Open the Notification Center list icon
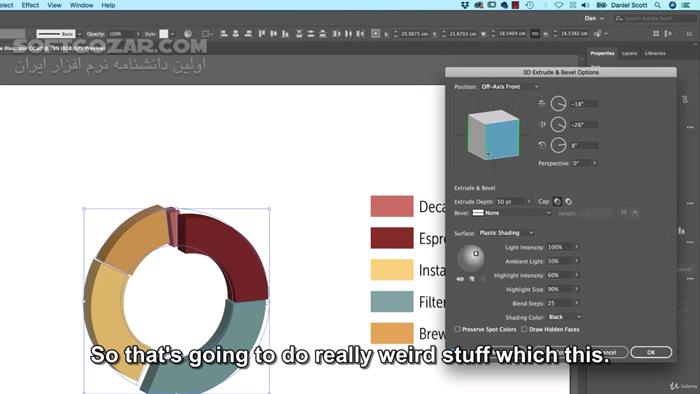The height and width of the screenshot is (394, 700). point(686,5)
